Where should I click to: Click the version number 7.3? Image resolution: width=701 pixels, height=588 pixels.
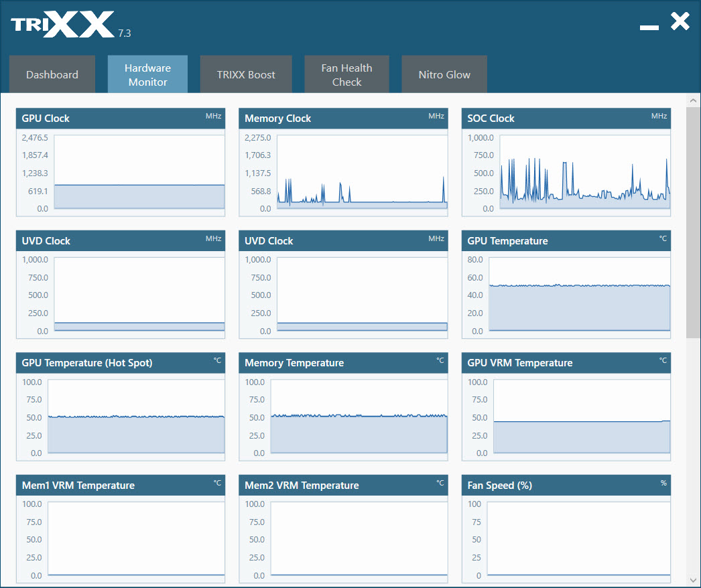124,33
